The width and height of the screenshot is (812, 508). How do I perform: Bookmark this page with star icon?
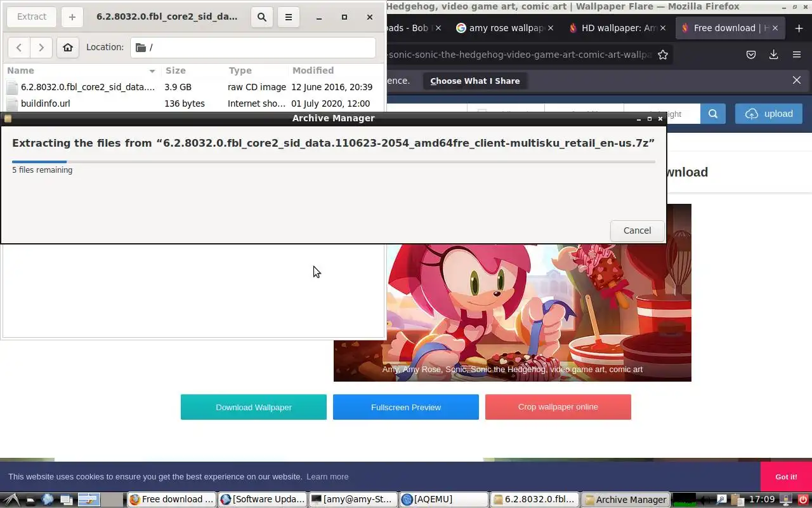click(663, 55)
